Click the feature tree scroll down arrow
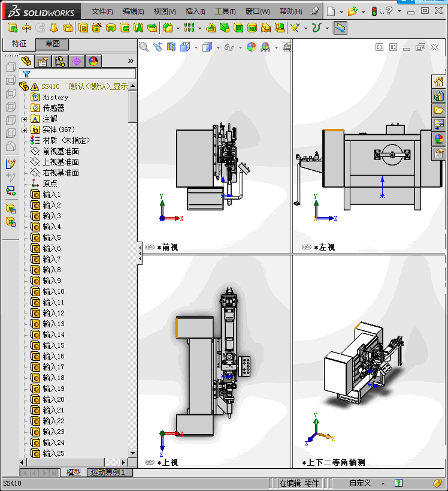The image size is (448, 491). click(132, 453)
